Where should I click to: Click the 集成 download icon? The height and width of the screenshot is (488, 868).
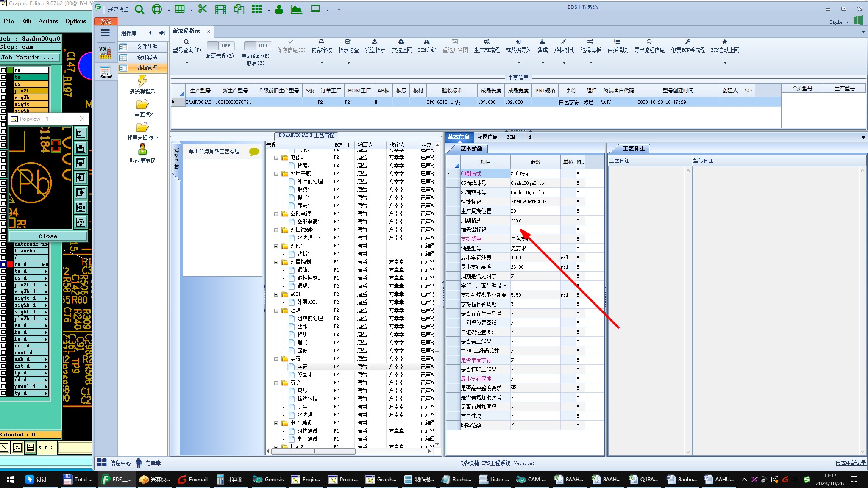(x=542, y=42)
